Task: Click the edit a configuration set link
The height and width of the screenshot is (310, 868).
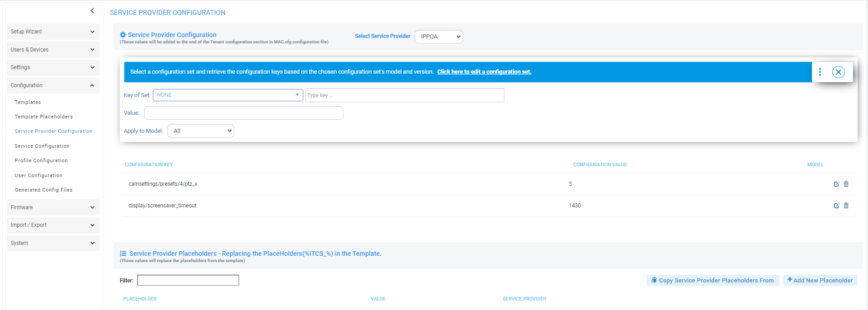Action: pyautogui.click(x=484, y=72)
